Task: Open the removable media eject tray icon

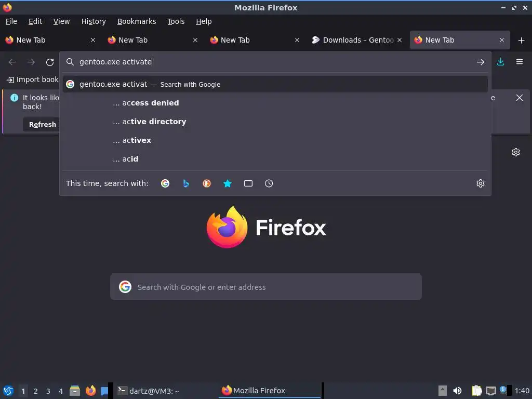Action: [x=443, y=391]
